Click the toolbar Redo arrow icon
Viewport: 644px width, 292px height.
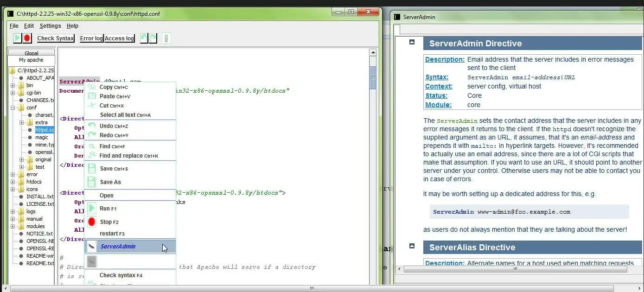click(153, 38)
